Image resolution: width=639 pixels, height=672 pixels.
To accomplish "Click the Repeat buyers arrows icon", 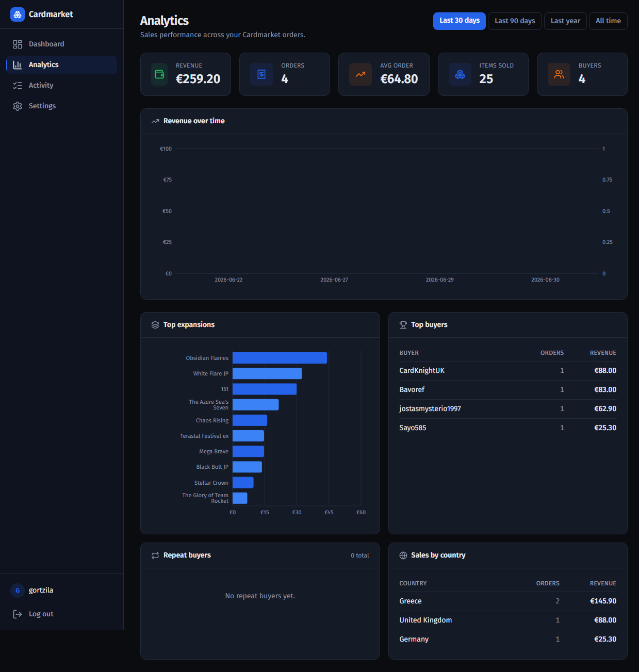I will (x=155, y=555).
